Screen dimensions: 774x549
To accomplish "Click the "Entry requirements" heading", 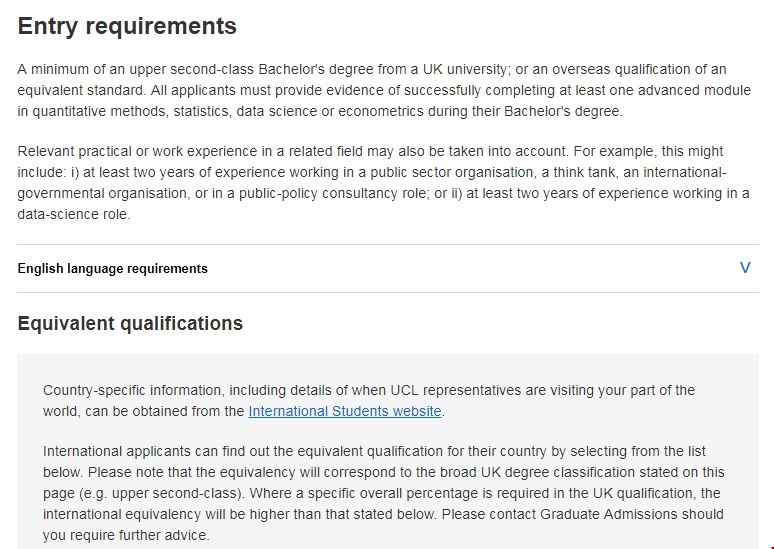I will point(127,26).
